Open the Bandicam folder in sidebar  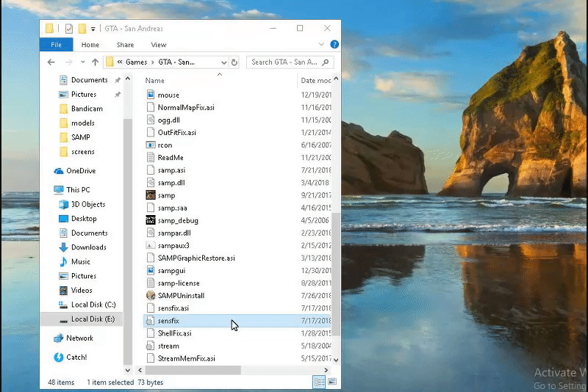click(87, 109)
